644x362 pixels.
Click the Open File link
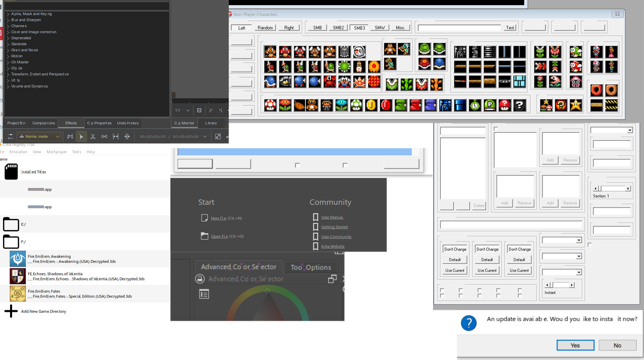tap(219, 236)
